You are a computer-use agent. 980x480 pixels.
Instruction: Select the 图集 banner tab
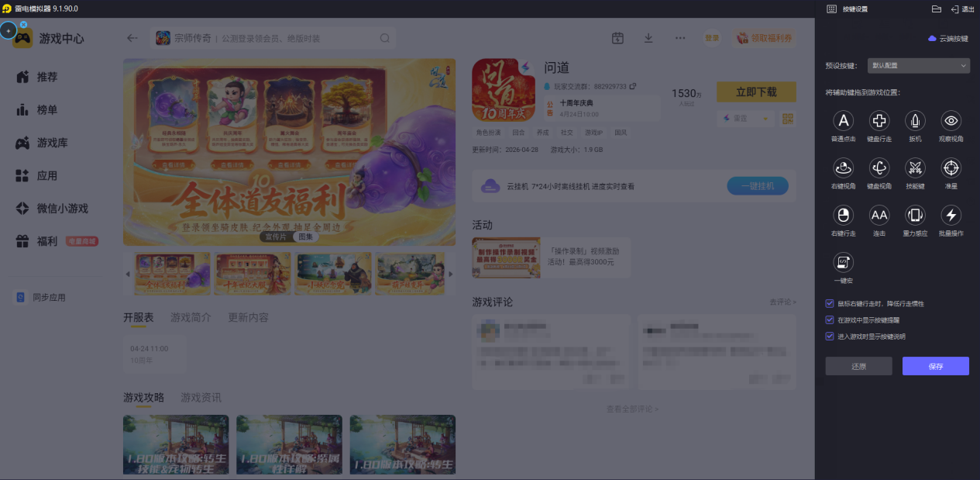pyautogui.click(x=304, y=237)
